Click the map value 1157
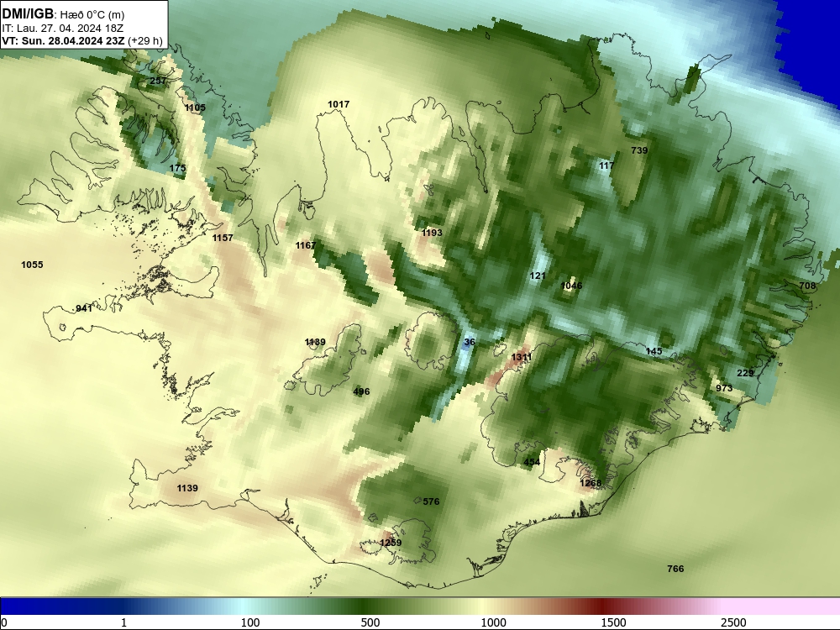Image resolution: width=840 pixels, height=630 pixels. 223,238
